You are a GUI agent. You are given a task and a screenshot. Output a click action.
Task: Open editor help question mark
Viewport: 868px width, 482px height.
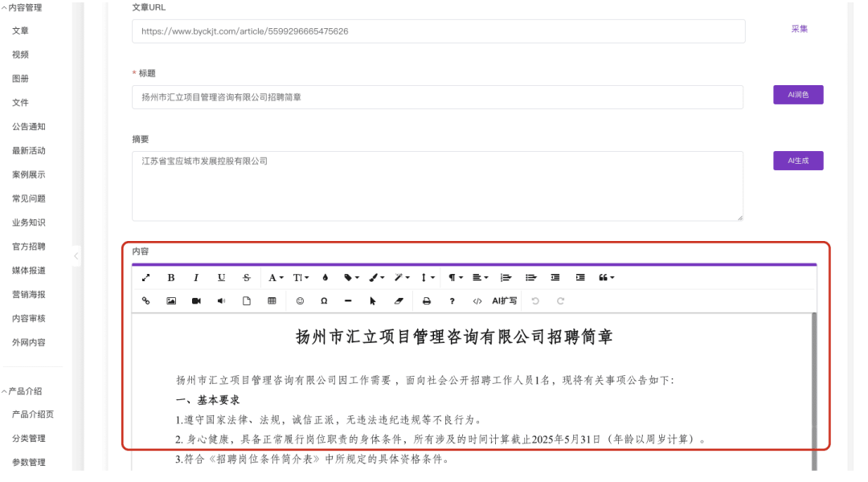452,301
